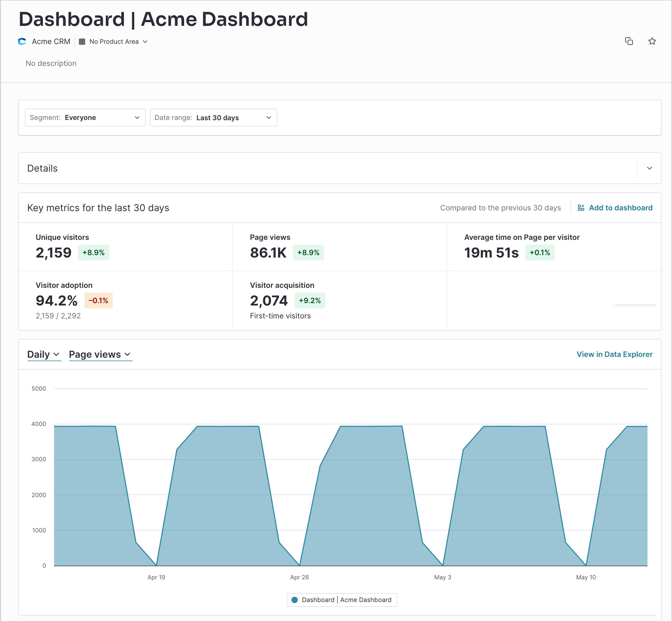Click the Acme CRM app logo

click(22, 41)
